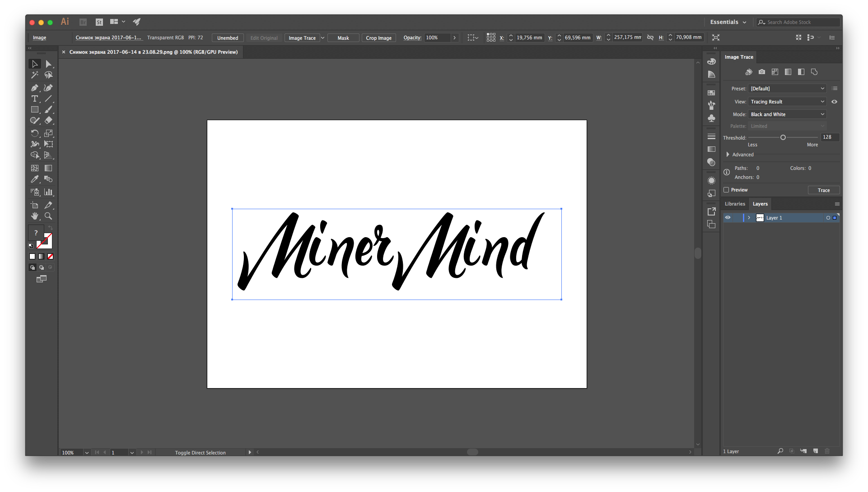Select the Eyedropper tool
The height and width of the screenshot is (492, 868).
[x=34, y=179]
